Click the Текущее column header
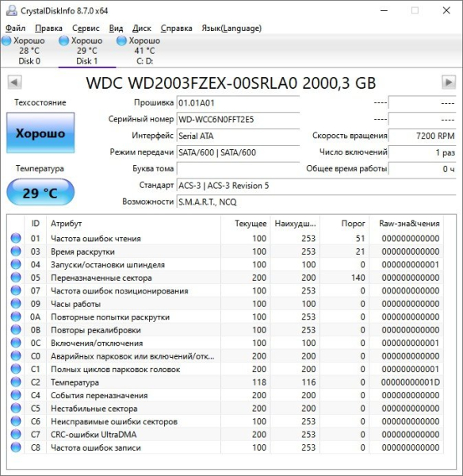The width and height of the screenshot is (463, 476). click(x=246, y=224)
